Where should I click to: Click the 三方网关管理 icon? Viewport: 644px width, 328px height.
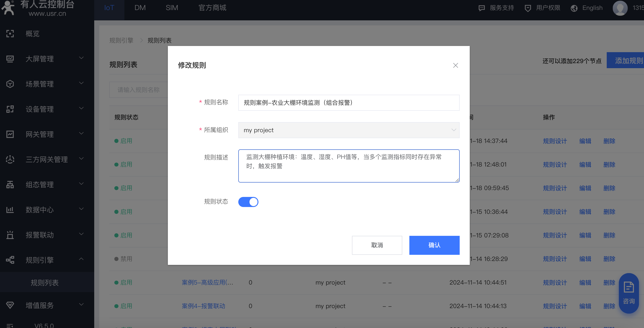[x=10, y=159]
